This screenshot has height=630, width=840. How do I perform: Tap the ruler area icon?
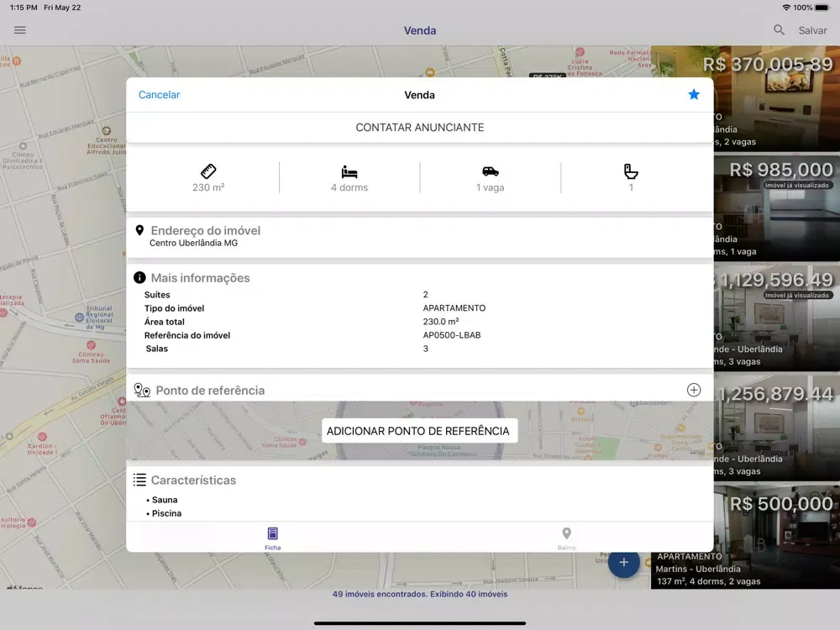[208, 171]
